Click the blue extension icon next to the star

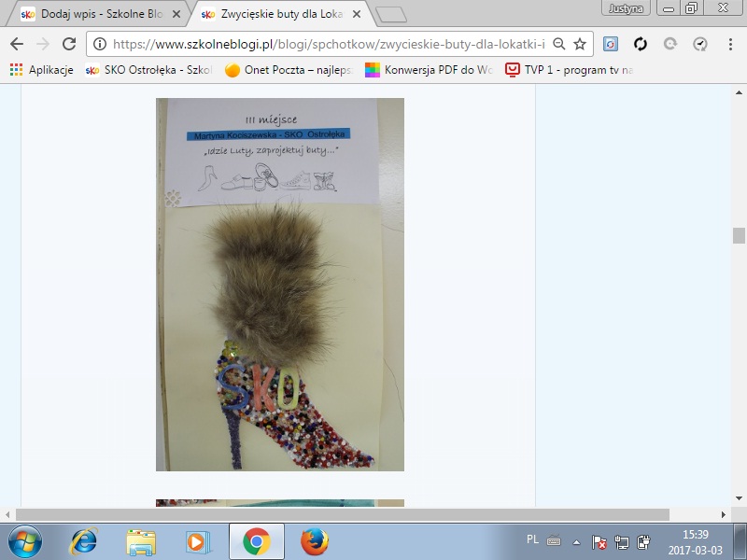point(611,44)
